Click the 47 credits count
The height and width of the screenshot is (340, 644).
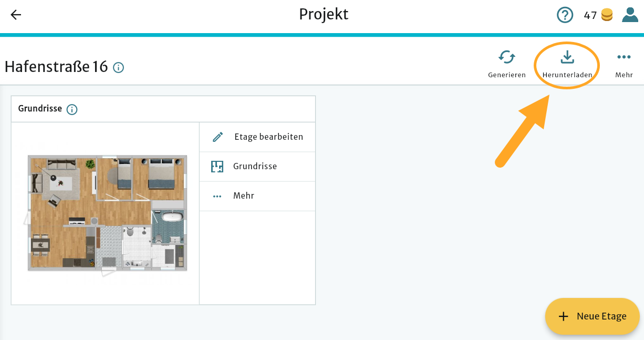[590, 15]
